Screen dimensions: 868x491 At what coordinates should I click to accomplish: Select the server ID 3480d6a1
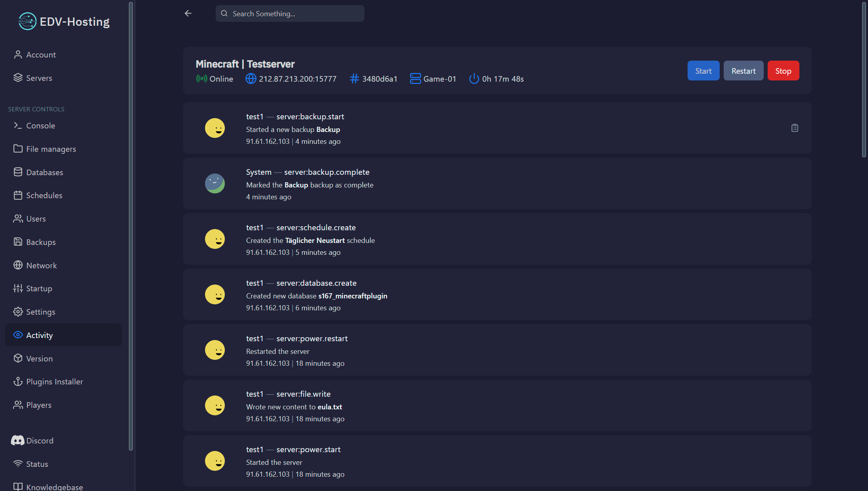pyautogui.click(x=379, y=79)
